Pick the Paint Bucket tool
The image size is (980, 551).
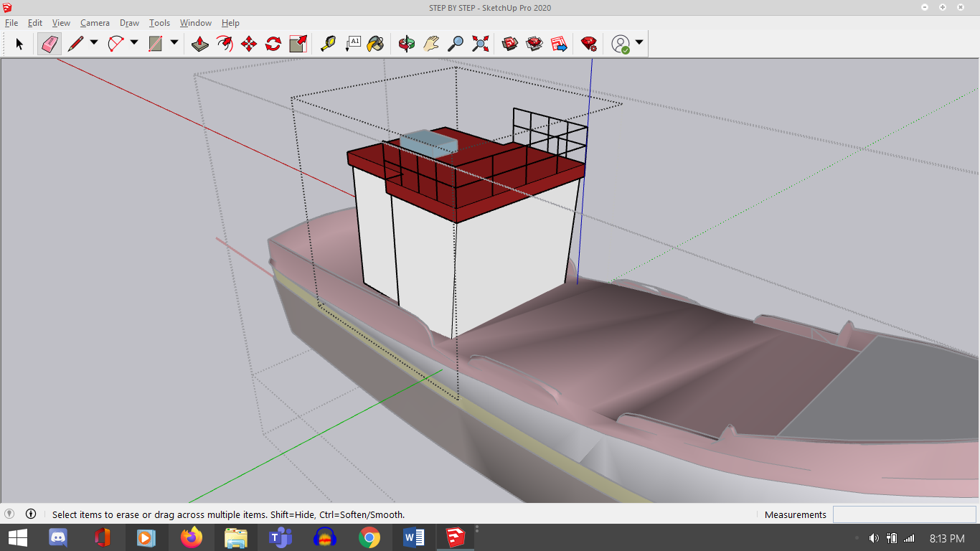pos(375,44)
